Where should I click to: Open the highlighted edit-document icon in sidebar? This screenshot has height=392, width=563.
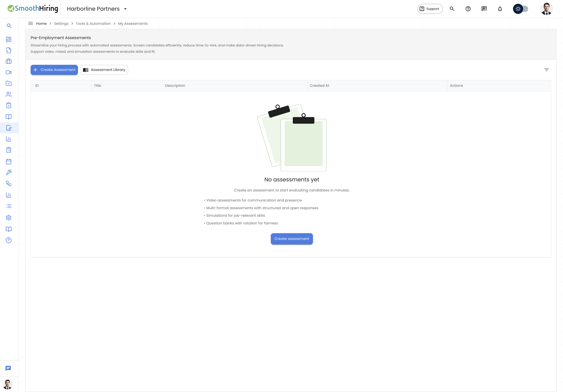[9, 128]
